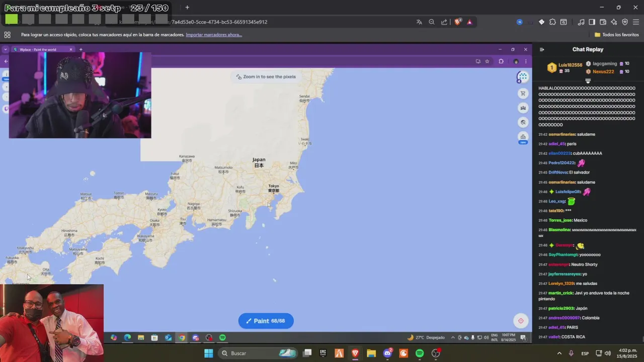
Task: Click the share page icon in address bar
Action: point(444,22)
